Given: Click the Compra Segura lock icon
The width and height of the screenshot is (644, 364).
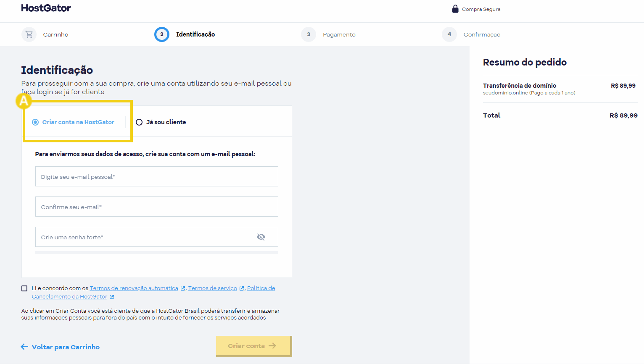Looking at the screenshot, I should pos(455,9).
